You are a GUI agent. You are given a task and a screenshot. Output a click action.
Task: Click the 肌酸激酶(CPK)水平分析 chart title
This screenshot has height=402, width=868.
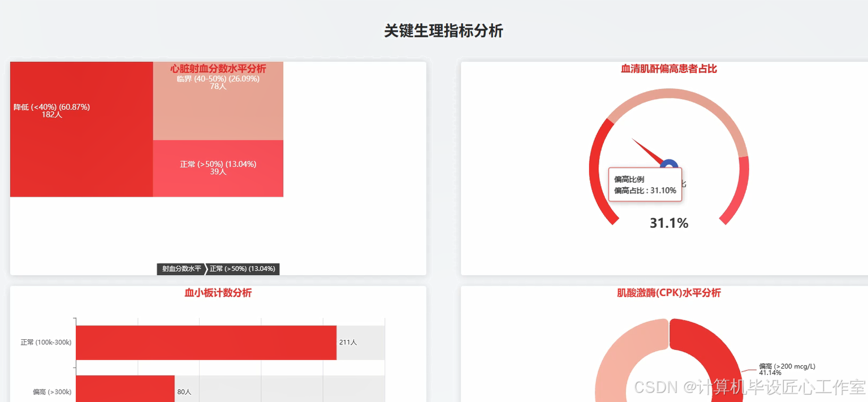point(669,293)
